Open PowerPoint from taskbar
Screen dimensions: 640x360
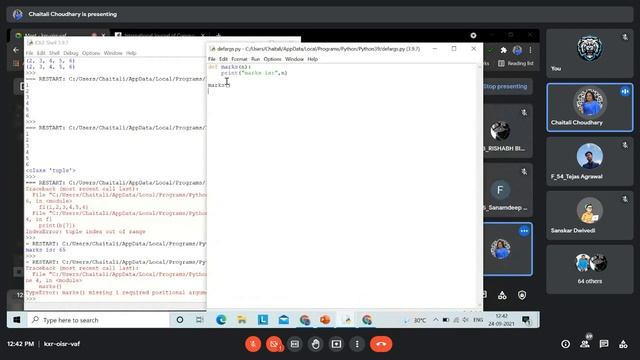pyautogui.click(x=325, y=320)
